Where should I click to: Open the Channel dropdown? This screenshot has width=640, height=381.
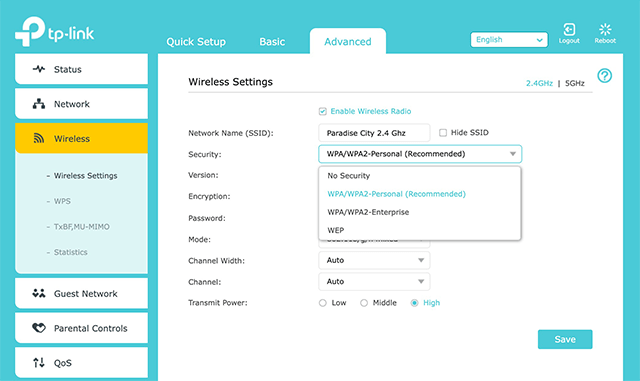click(x=374, y=281)
